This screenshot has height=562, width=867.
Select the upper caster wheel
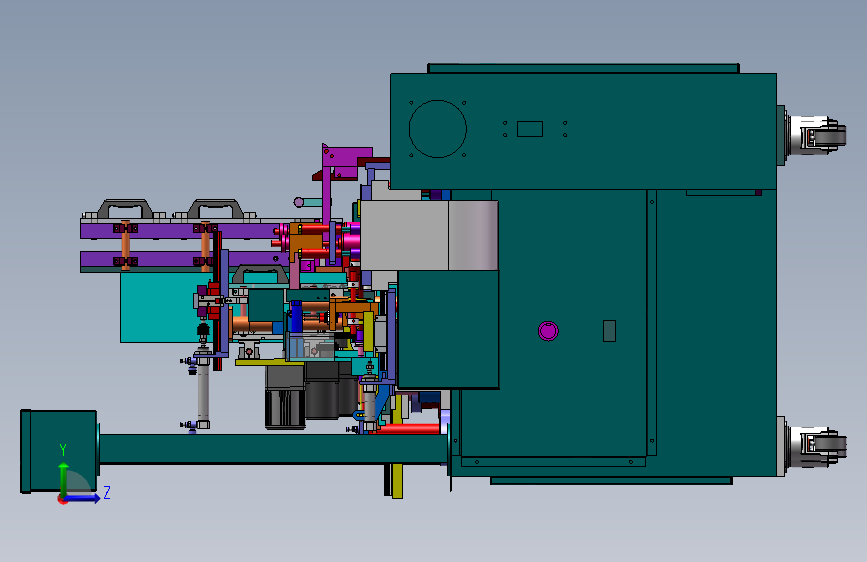point(817,135)
